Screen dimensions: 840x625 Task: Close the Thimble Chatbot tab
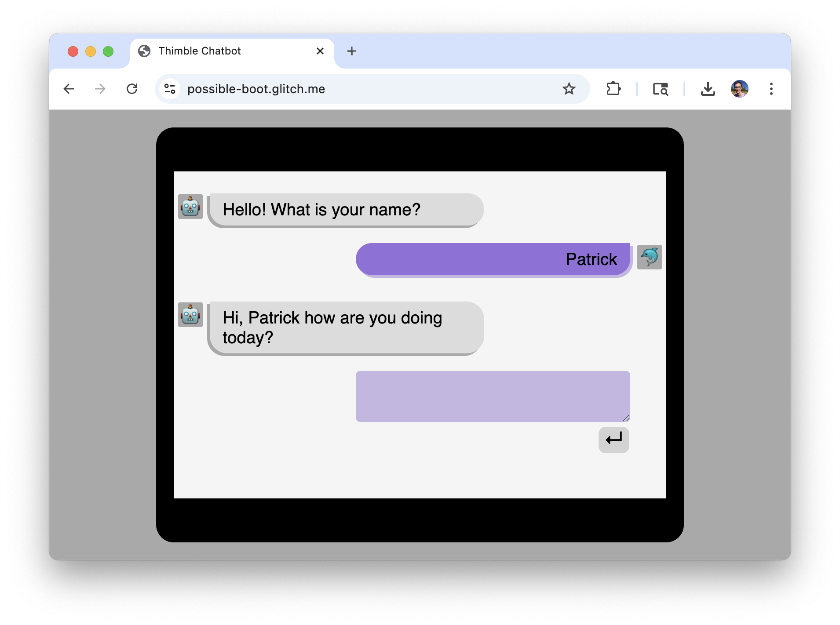click(x=320, y=51)
